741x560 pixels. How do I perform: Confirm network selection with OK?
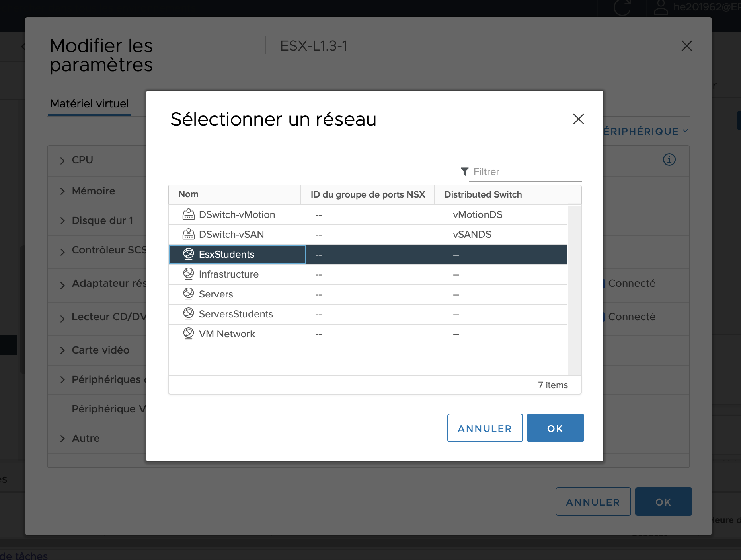pos(555,428)
